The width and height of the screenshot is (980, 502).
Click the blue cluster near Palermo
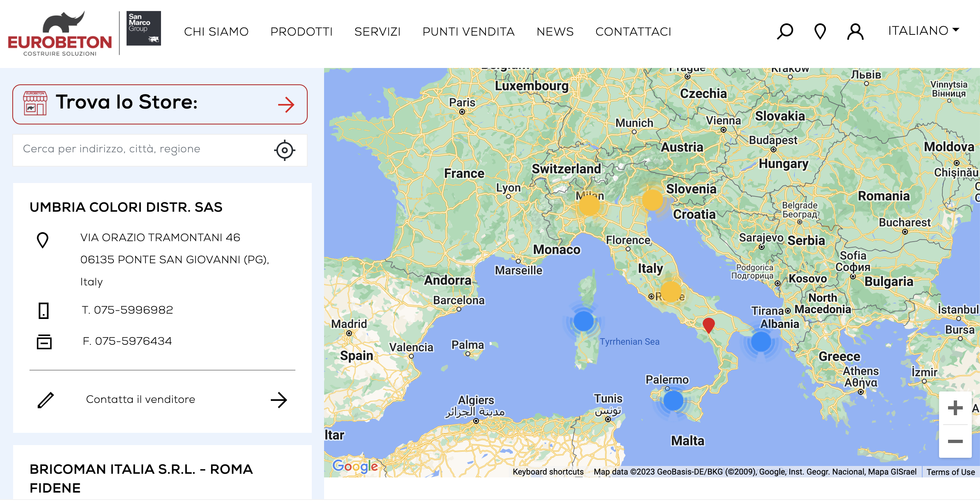(x=673, y=400)
